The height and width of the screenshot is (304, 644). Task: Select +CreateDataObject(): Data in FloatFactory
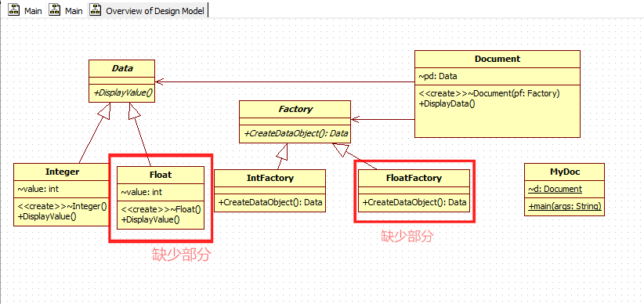[414, 202]
